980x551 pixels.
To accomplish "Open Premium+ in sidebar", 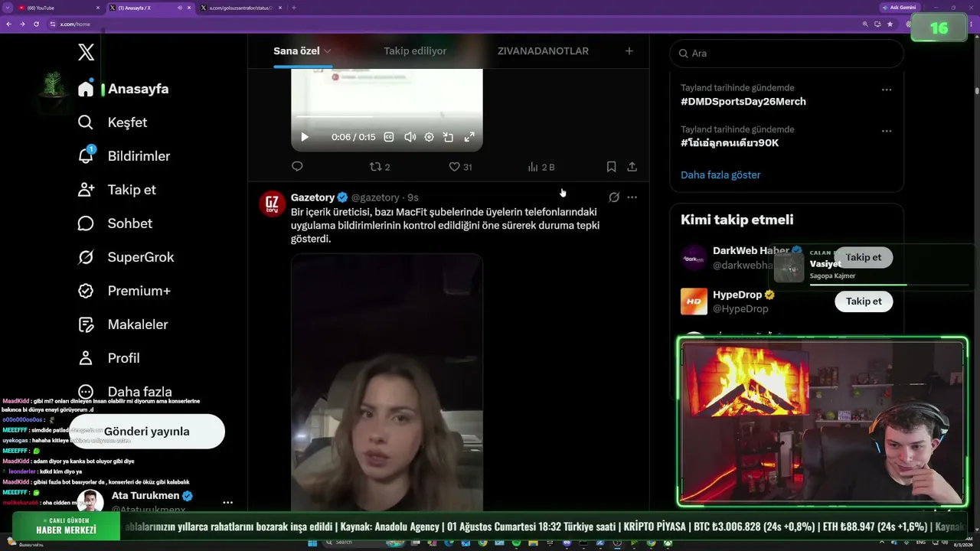I will pyautogui.click(x=124, y=291).
